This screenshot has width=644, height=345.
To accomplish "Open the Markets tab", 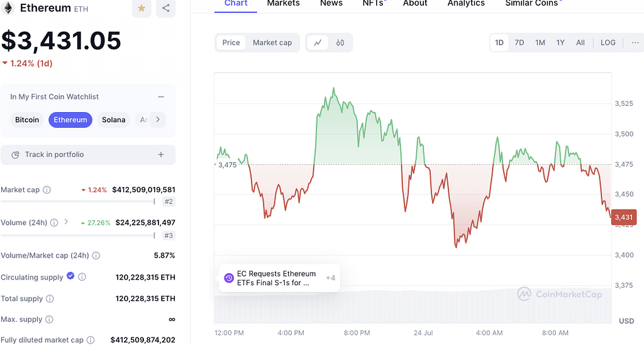I will (283, 3).
